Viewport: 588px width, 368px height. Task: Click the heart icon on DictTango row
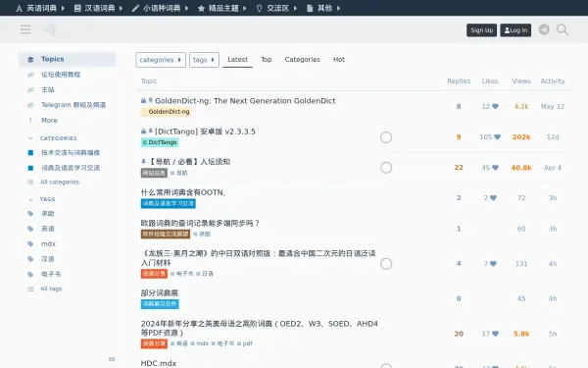coord(497,137)
